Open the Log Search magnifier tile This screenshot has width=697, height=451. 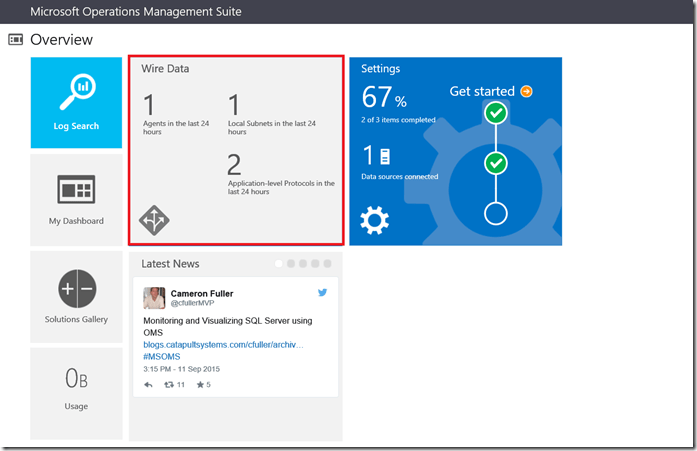pyautogui.click(x=77, y=94)
